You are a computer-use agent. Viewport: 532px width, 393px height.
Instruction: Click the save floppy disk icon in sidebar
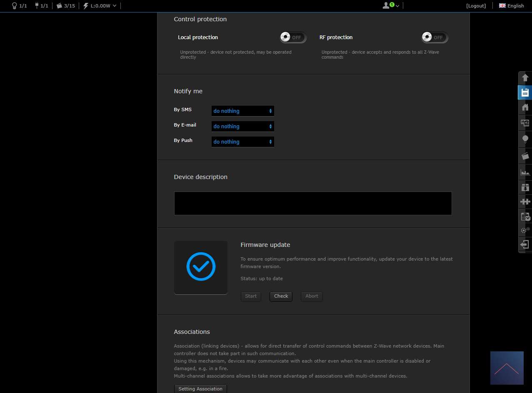point(525,92)
